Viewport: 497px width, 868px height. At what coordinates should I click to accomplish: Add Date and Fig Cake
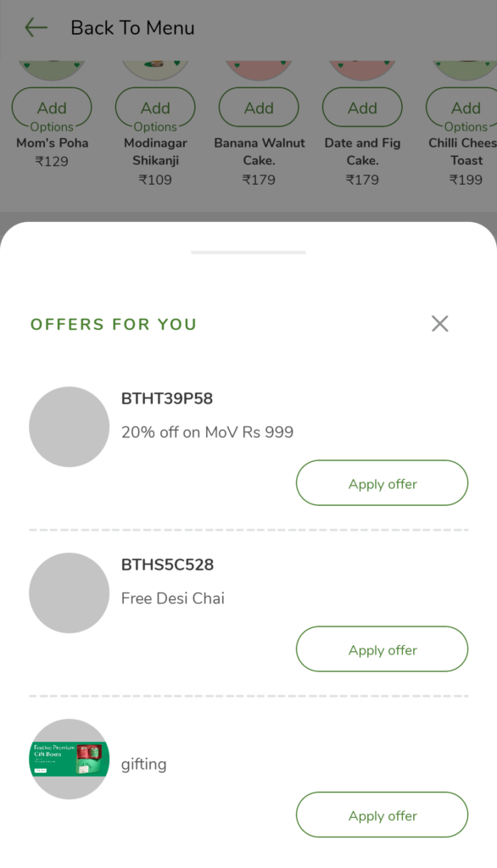click(x=362, y=108)
